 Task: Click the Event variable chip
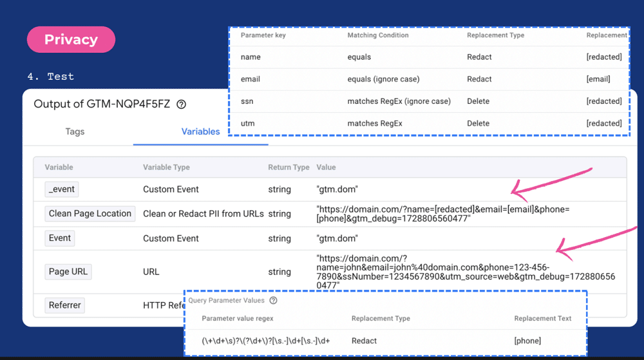(x=60, y=238)
